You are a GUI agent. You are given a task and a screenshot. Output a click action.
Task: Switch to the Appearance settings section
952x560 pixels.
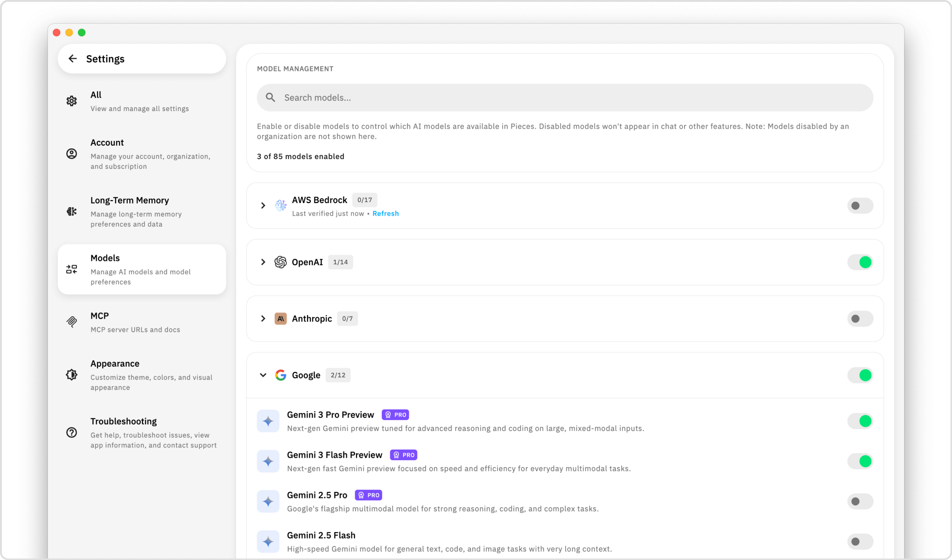point(115,364)
